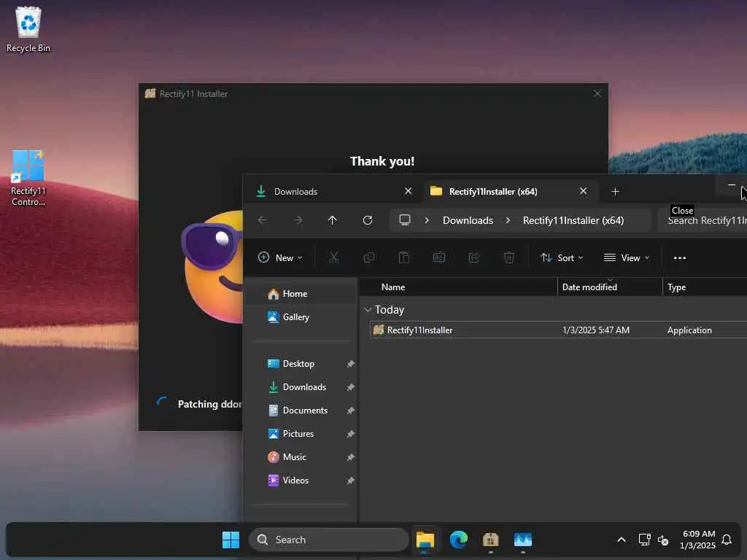This screenshot has height=560, width=747.
Task: Click the Delete trash icon
Action: (x=508, y=257)
